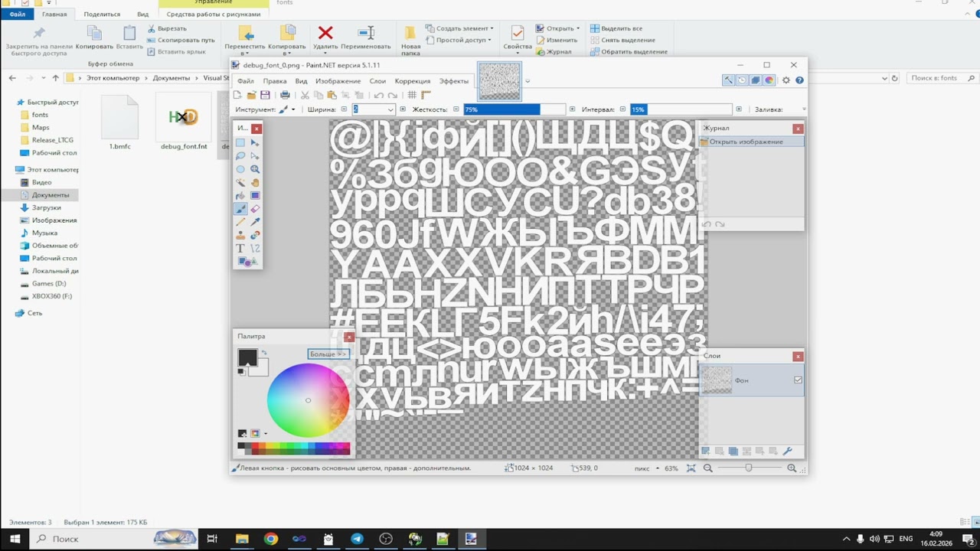This screenshot has width=980, height=551.
Task: Toggle the Tools window button
Action: [728, 80]
